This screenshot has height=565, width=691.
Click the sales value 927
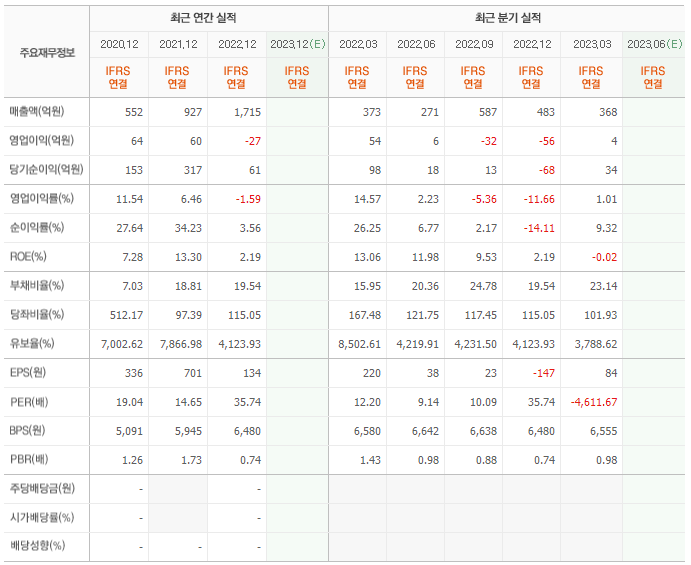tap(193, 112)
